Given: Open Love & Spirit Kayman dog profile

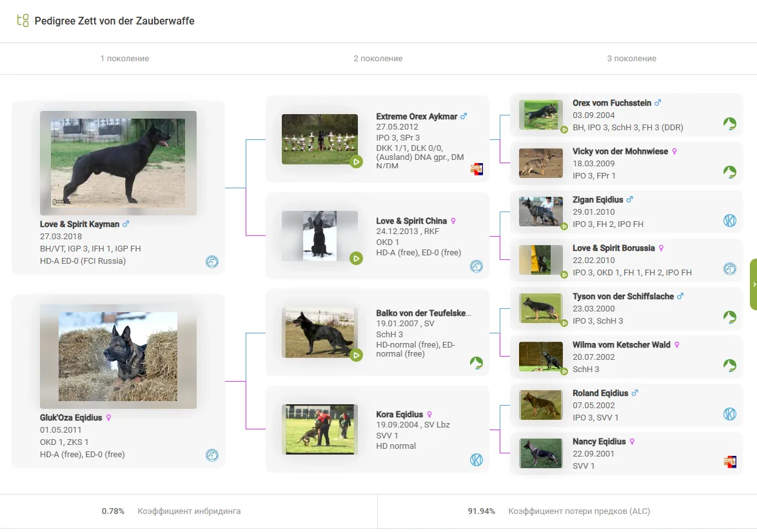Looking at the screenshot, I should click(x=80, y=224).
